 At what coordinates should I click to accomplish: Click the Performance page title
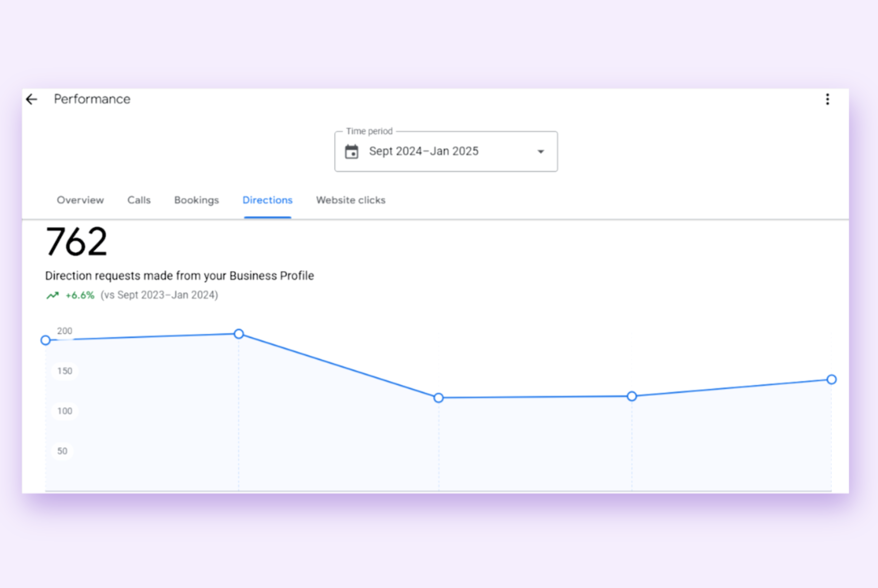click(x=92, y=99)
